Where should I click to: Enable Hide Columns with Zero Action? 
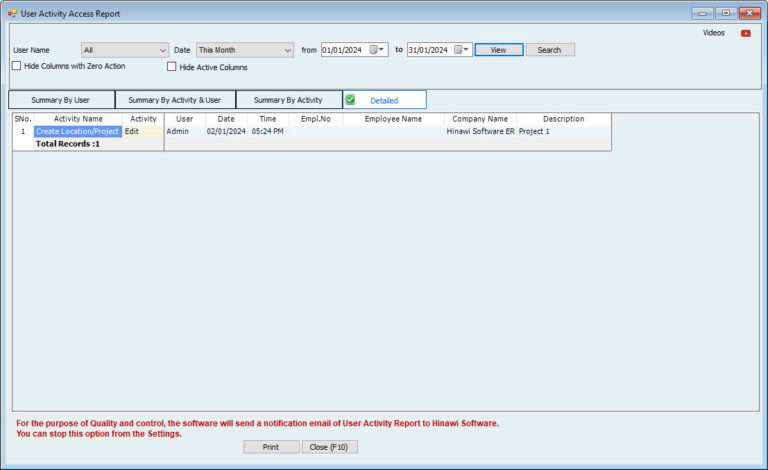pos(16,66)
